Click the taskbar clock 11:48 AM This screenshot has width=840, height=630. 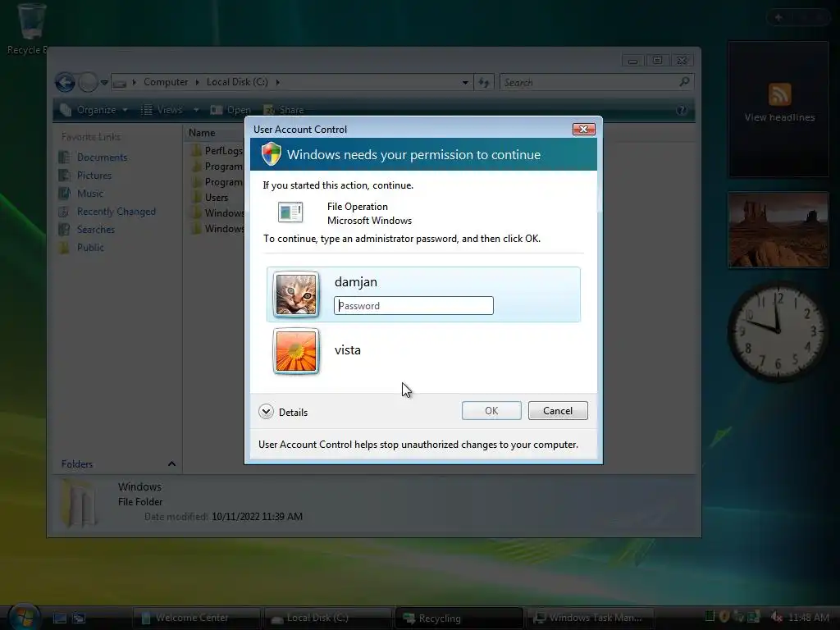808,617
